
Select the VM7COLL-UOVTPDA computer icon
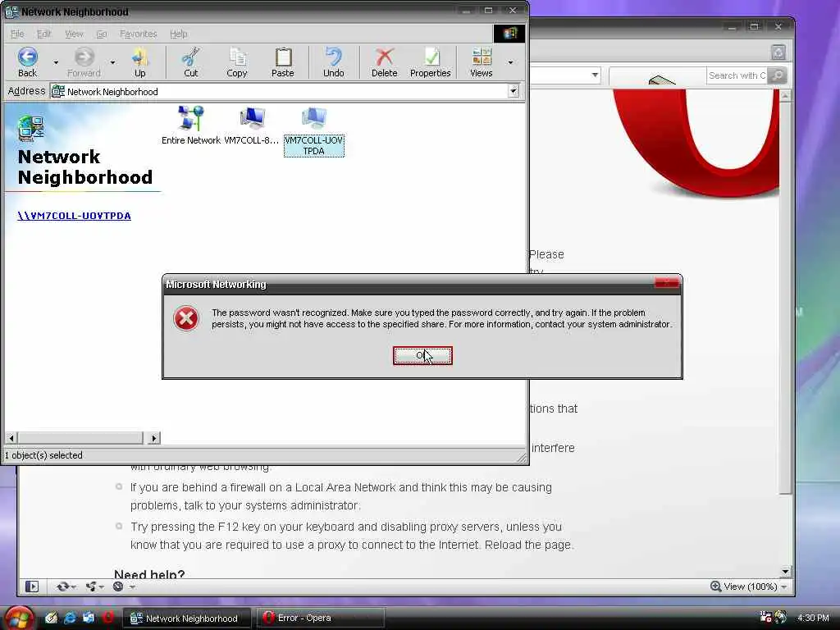[314, 130]
